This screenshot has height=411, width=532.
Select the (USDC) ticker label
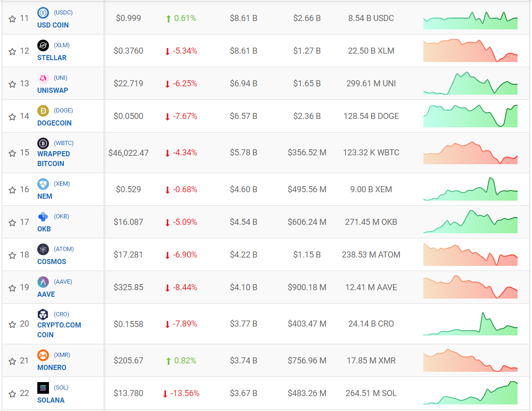pos(63,13)
